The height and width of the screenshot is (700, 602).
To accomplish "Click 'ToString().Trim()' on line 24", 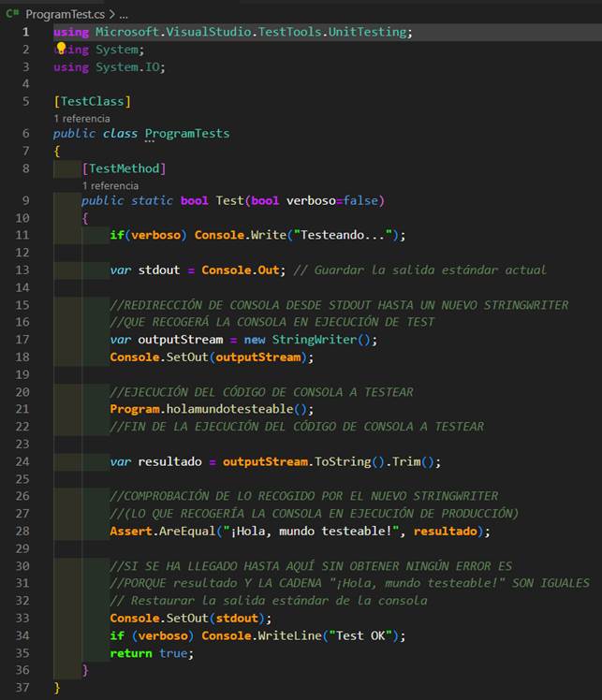I will [x=374, y=461].
